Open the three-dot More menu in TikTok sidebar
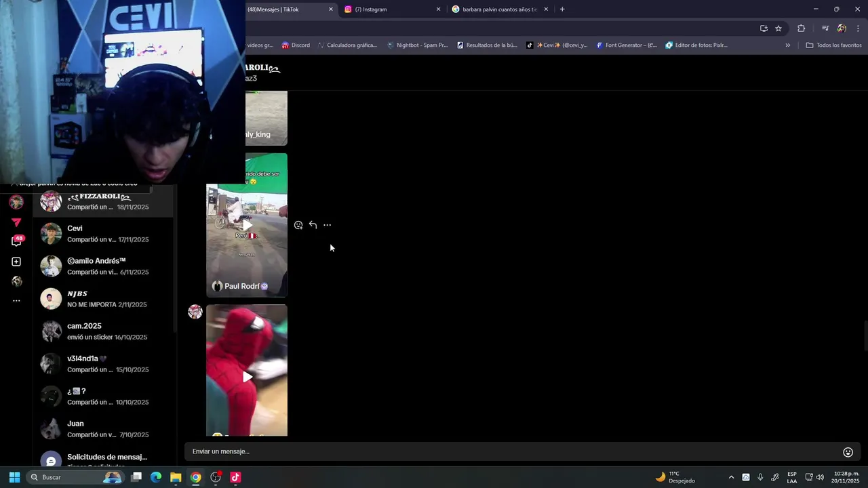This screenshot has height=488, width=868. pos(16,300)
